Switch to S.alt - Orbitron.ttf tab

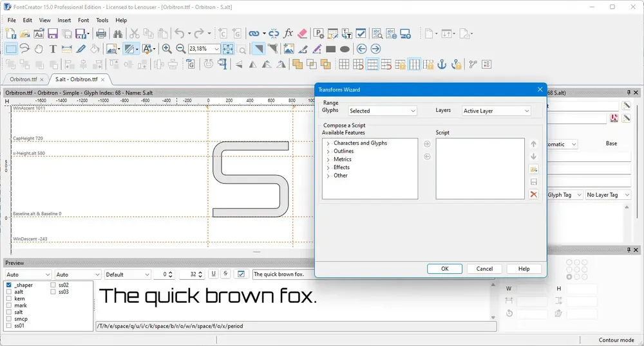pyautogui.click(x=77, y=79)
